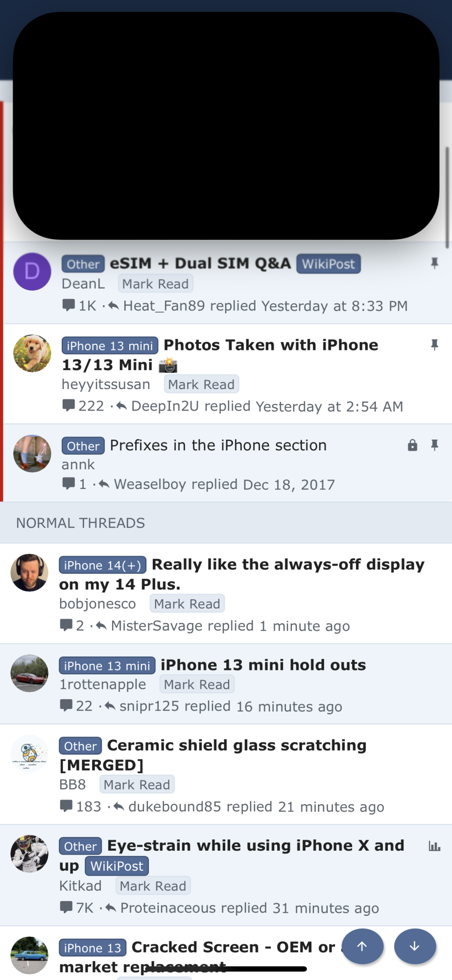Viewport: 452px width, 980px height.
Task: Click pin icon on eSIM Dual SIM thread
Action: 434,264
